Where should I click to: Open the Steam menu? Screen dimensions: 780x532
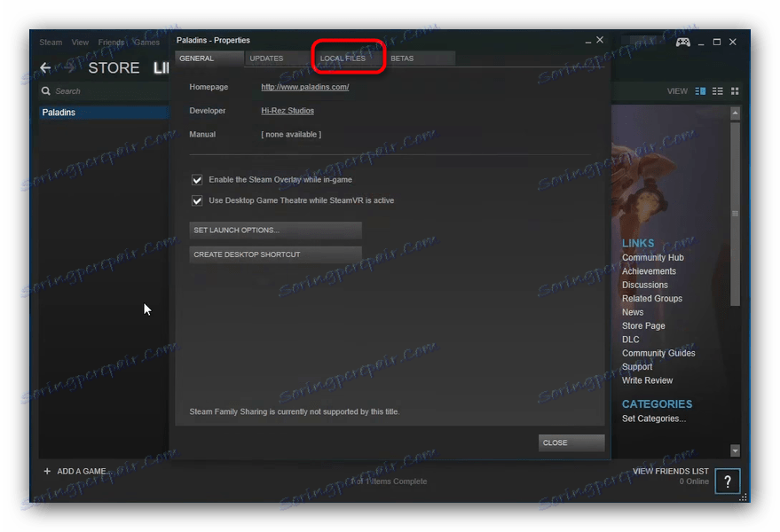(x=51, y=43)
